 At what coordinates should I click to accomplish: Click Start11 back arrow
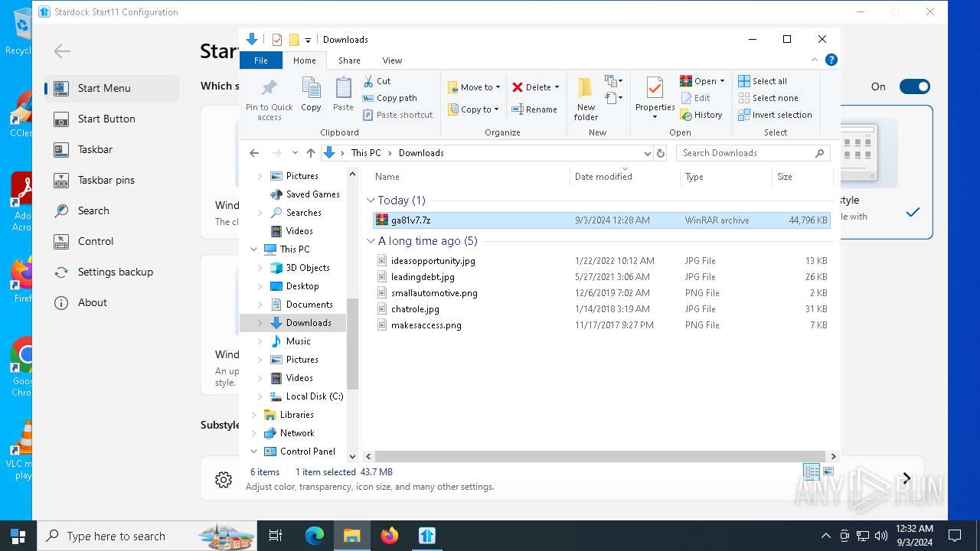(x=62, y=51)
